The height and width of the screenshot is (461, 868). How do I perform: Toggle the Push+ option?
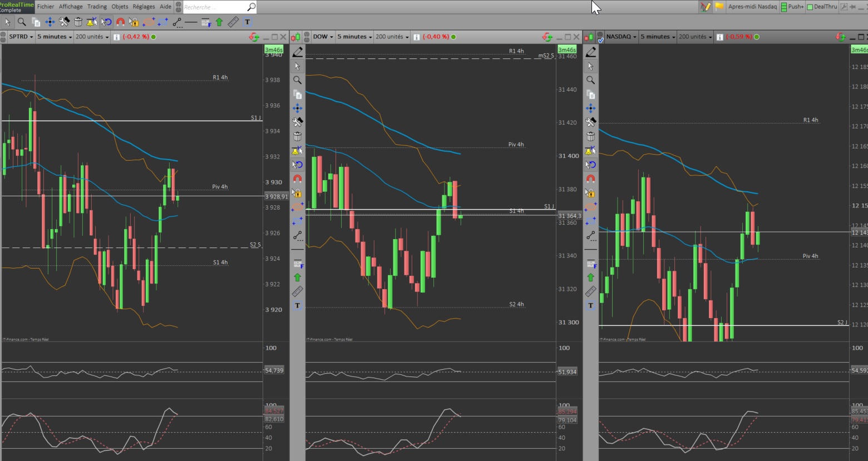(x=792, y=7)
